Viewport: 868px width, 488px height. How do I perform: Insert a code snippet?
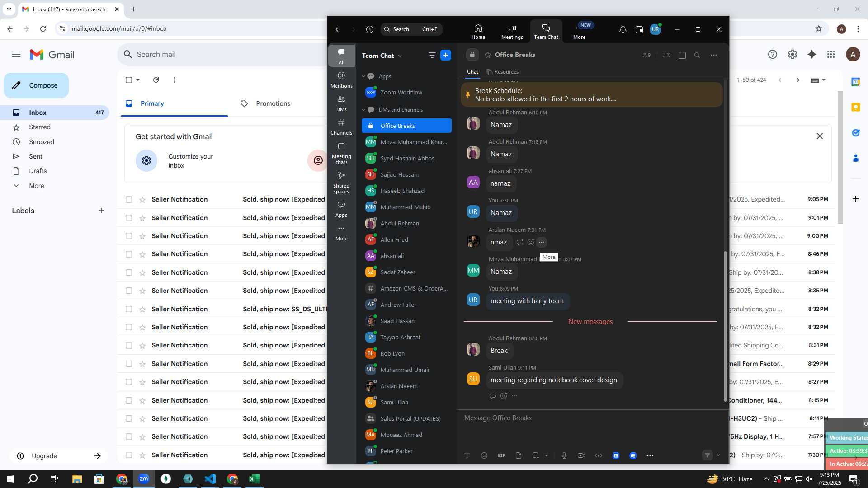599,455
